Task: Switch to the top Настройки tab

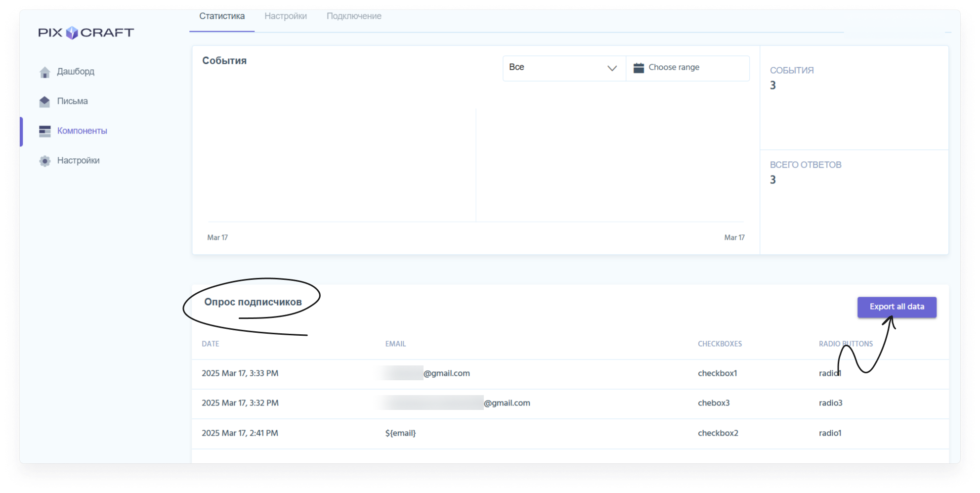Action: pos(286,16)
